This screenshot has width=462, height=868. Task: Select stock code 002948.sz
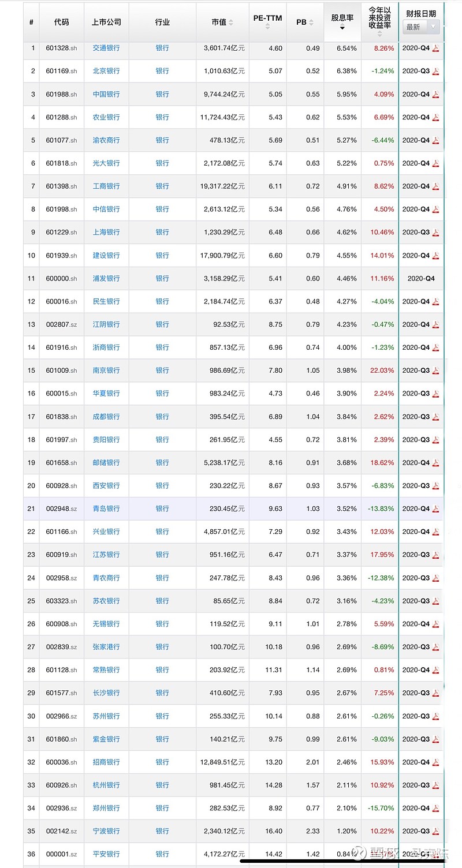[61, 509]
